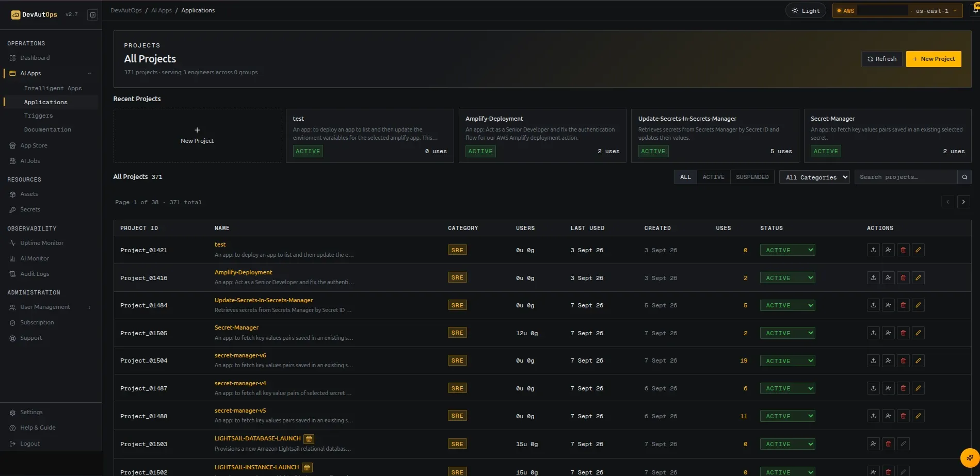
Task: Go to Dashboard in sidebar
Action: [35, 58]
